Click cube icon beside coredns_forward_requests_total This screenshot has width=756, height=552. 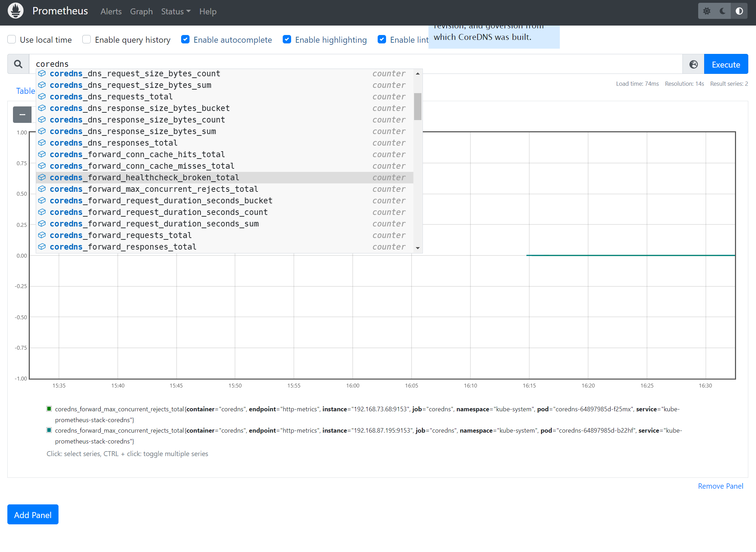click(x=42, y=235)
